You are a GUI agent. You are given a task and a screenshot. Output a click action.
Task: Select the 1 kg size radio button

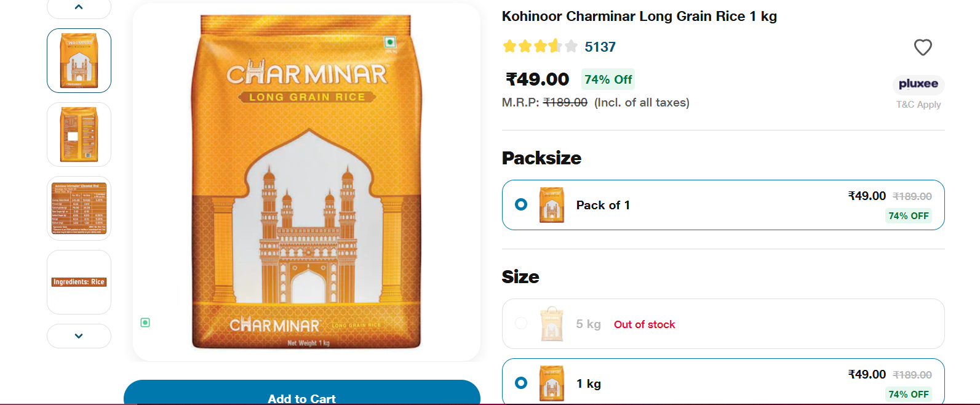pyautogui.click(x=521, y=383)
